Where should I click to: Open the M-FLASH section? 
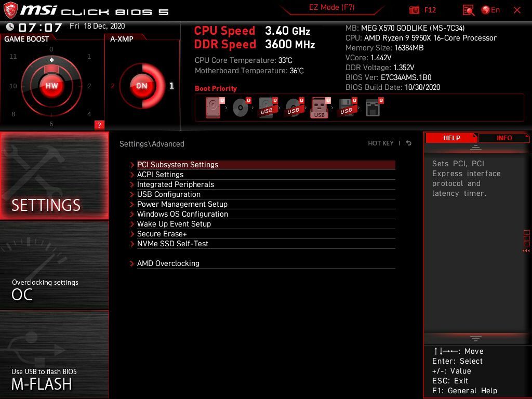[54, 354]
